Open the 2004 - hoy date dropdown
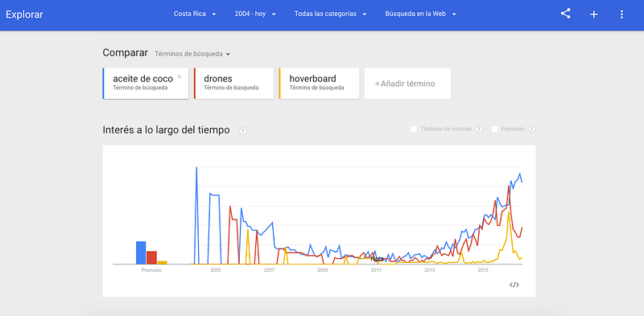Viewport: 644px width, 316px height. point(255,14)
